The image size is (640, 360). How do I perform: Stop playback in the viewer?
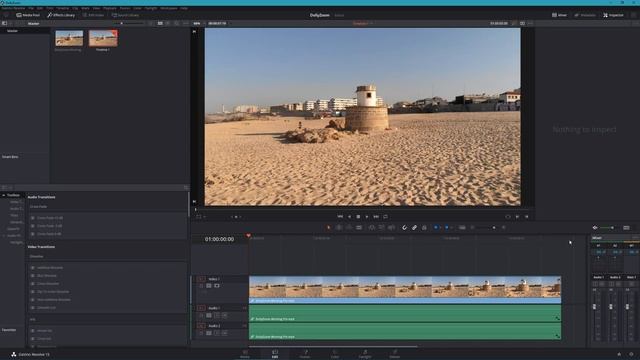358,217
